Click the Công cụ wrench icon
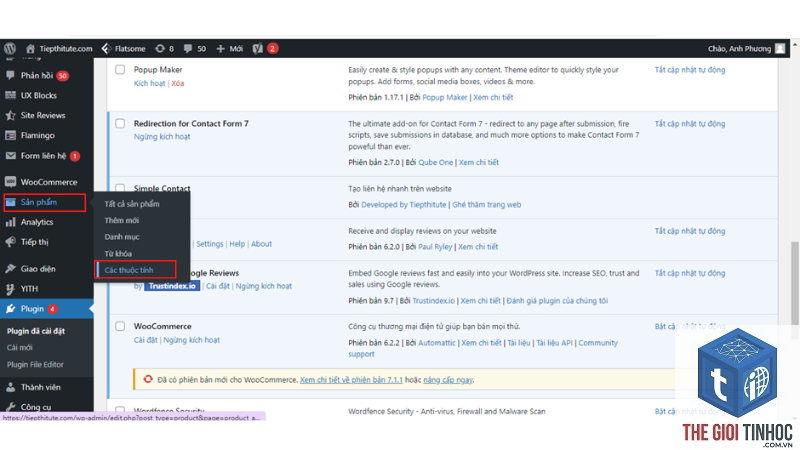Image resolution: width=800 pixels, height=450 pixels. click(x=10, y=407)
